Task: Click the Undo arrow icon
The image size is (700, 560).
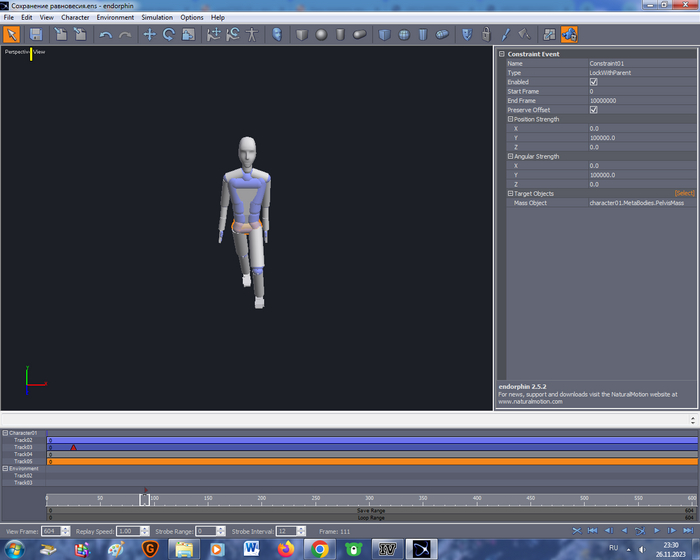Action: [x=105, y=35]
